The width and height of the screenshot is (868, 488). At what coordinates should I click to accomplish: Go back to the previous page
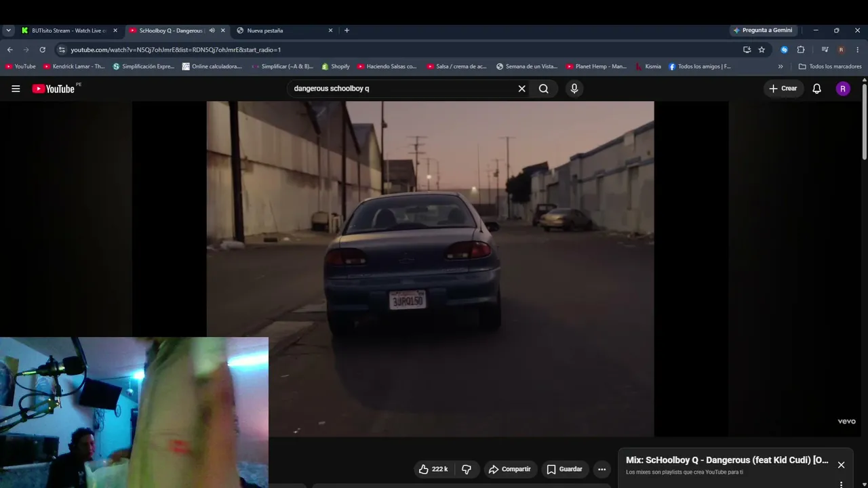coord(9,49)
